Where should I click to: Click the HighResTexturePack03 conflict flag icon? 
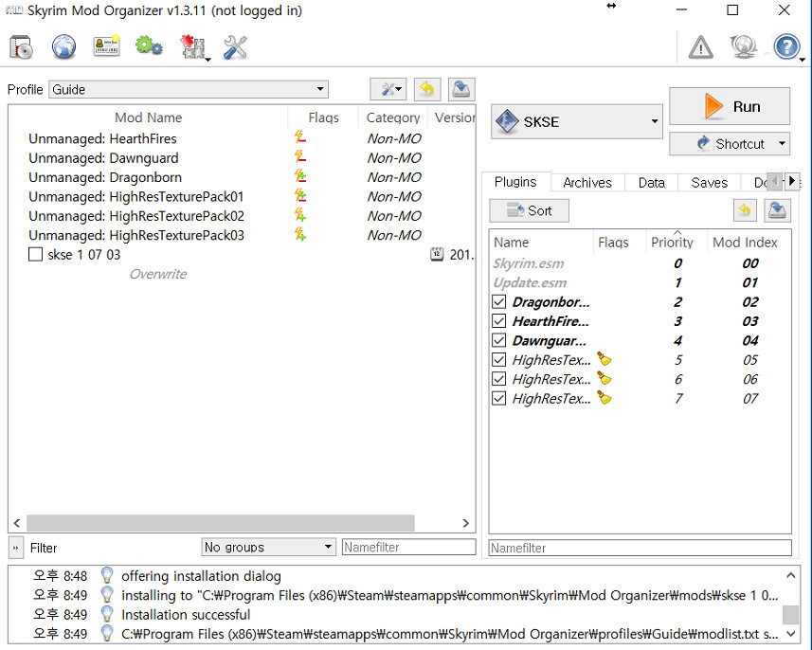pos(299,234)
